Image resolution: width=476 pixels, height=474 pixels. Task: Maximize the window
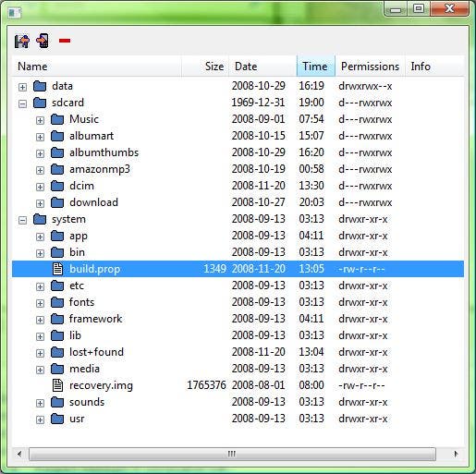[x=419, y=9]
